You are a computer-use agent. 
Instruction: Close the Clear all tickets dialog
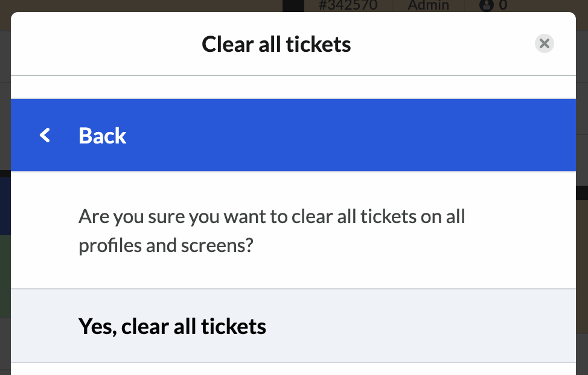[x=544, y=43]
